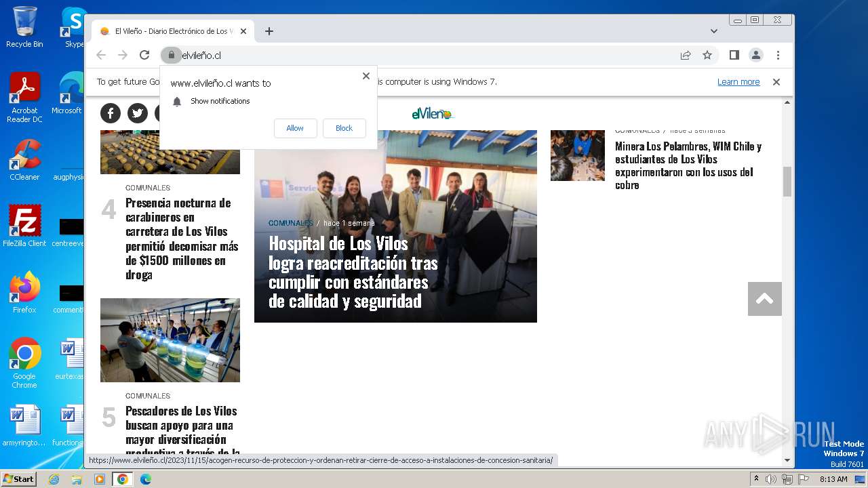This screenshot has height=488, width=868.
Task: Open File Explorer from taskbar
Action: [77, 479]
